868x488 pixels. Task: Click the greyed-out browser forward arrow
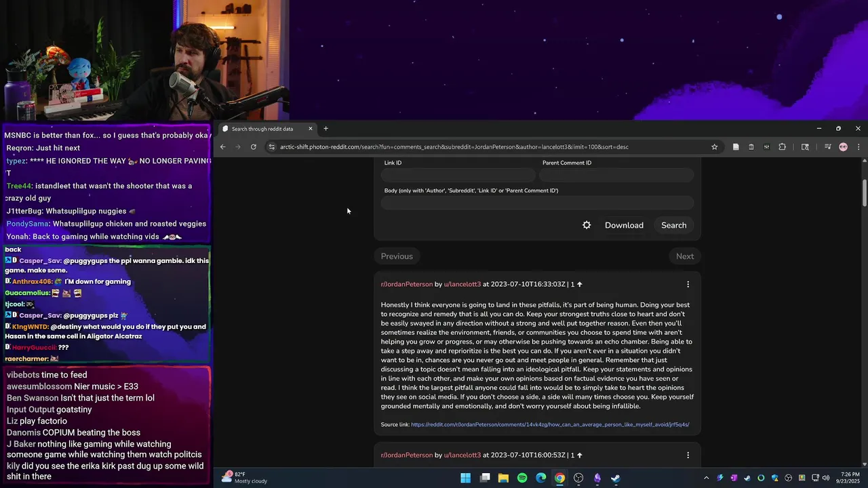point(238,147)
